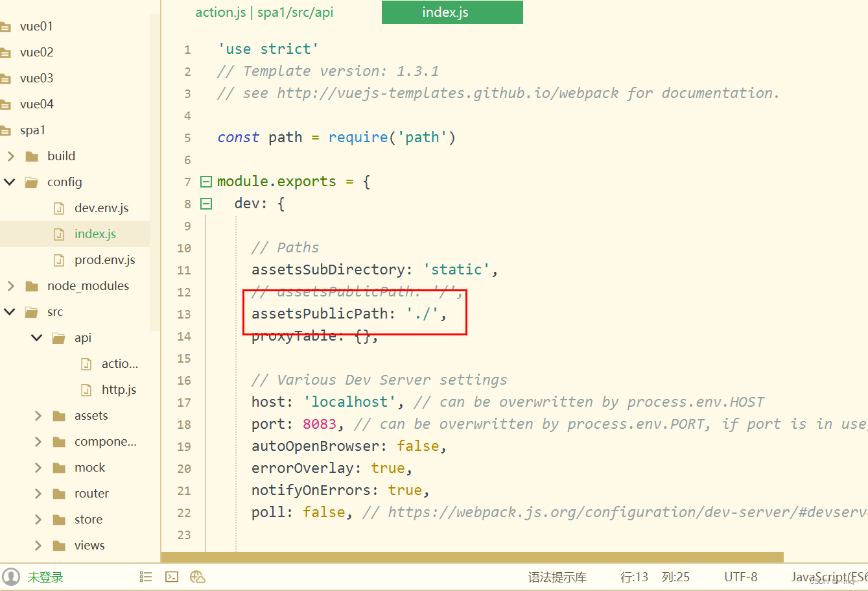Open the http.js file name
Image resolution: width=868 pixels, height=591 pixels.
click(x=119, y=390)
